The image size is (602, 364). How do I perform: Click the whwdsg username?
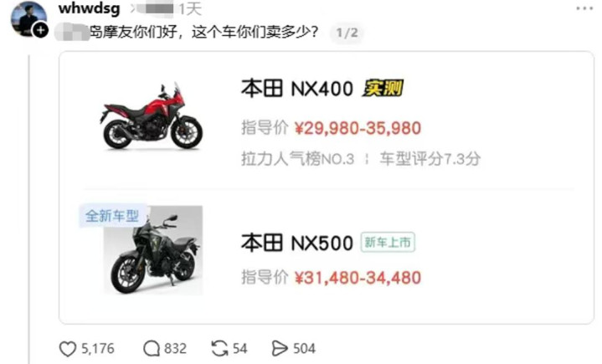pyautogui.click(x=89, y=8)
